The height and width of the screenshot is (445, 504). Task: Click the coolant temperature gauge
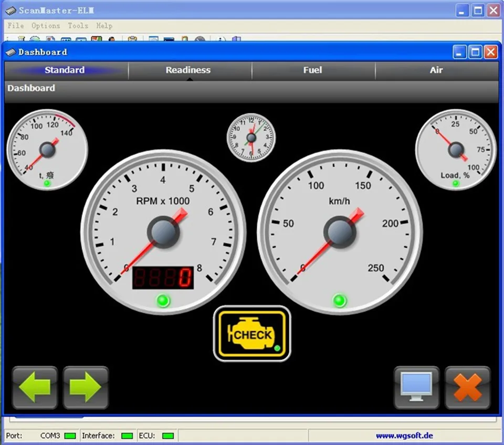[x=47, y=150]
